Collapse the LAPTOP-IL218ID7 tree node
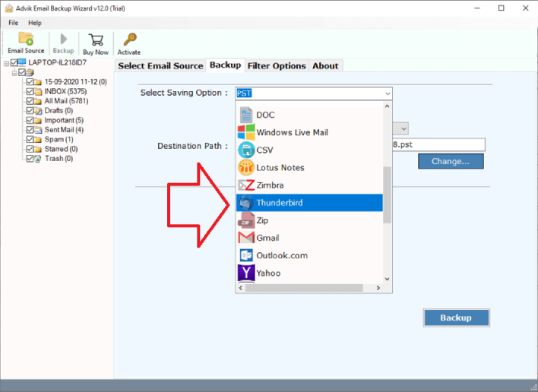 pos(6,64)
